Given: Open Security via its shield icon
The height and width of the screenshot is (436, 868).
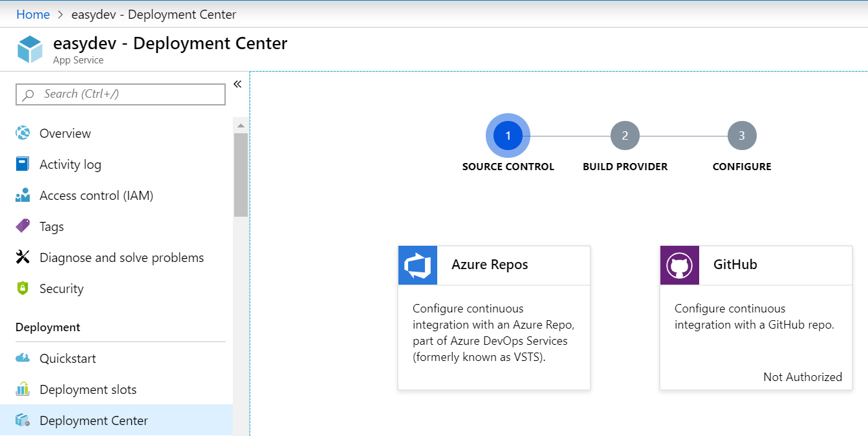Looking at the screenshot, I should click(23, 288).
